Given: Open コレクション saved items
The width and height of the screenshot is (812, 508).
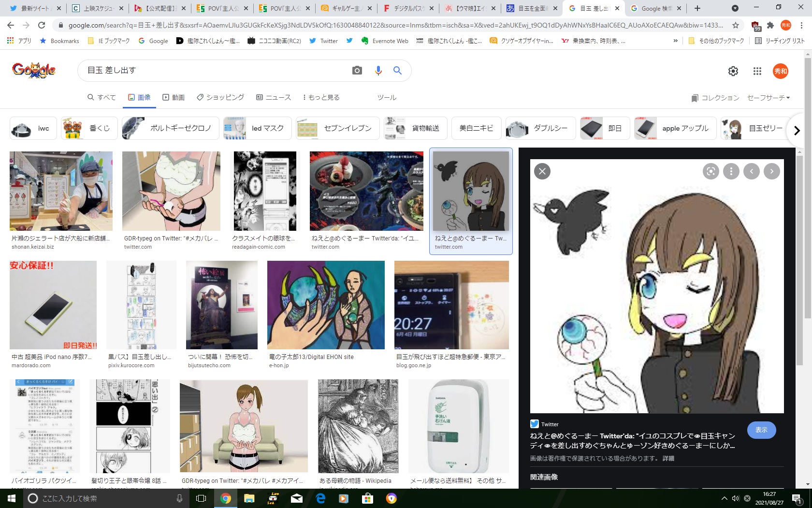Looking at the screenshot, I should coord(715,98).
